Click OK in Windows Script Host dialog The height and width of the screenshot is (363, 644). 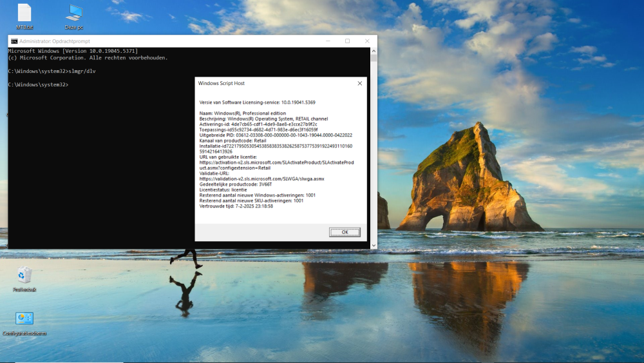[x=345, y=232]
